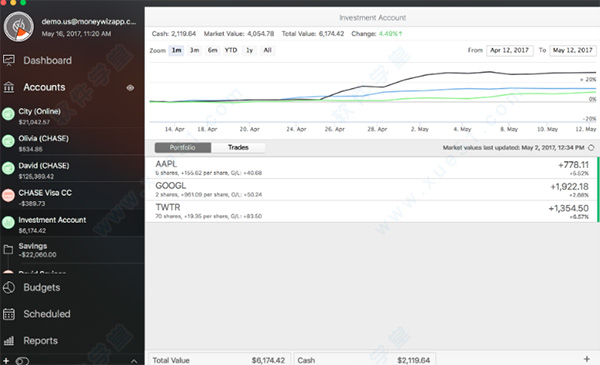Click the From date field Apr 12, 2017
This screenshot has height=365, width=600.
point(510,51)
